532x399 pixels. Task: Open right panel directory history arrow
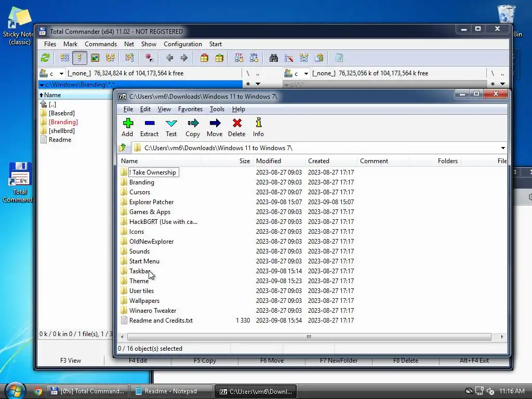tap(502, 84)
